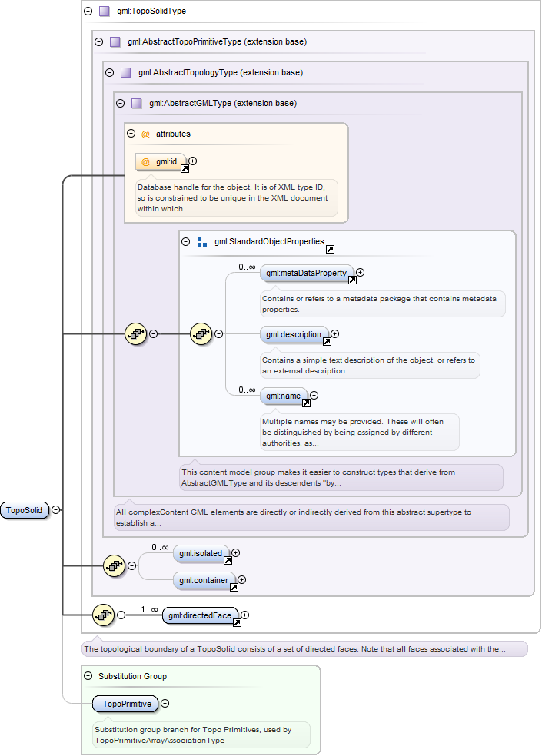This screenshot has width=542, height=756.
Task: Collapse gml:AbstractTopologyType extension base
Action: [x=110, y=72]
